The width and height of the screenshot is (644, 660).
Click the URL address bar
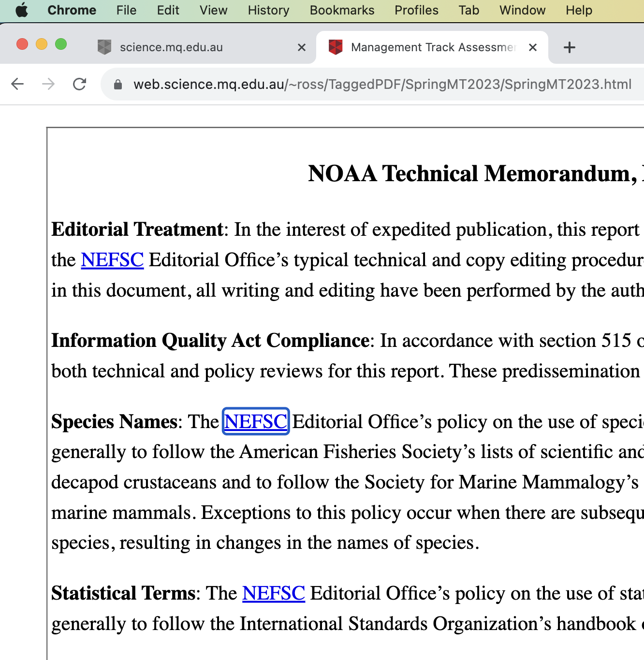click(x=382, y=85)
